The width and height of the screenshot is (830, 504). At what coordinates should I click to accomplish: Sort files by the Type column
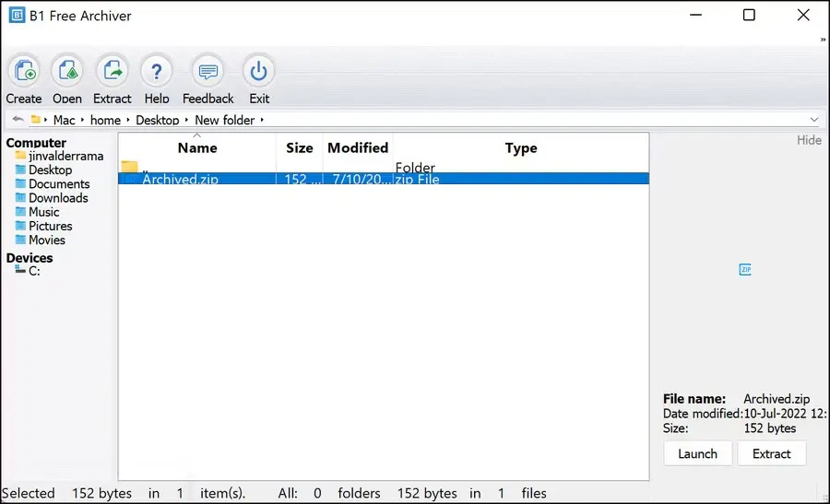(x=521, y=148)
